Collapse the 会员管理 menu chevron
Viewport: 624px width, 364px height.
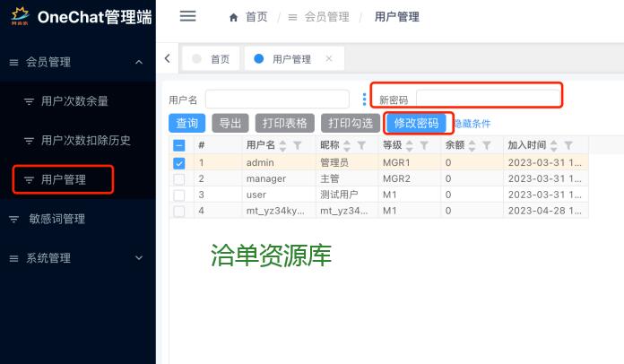pyautogui.click(x=139, y=62)
